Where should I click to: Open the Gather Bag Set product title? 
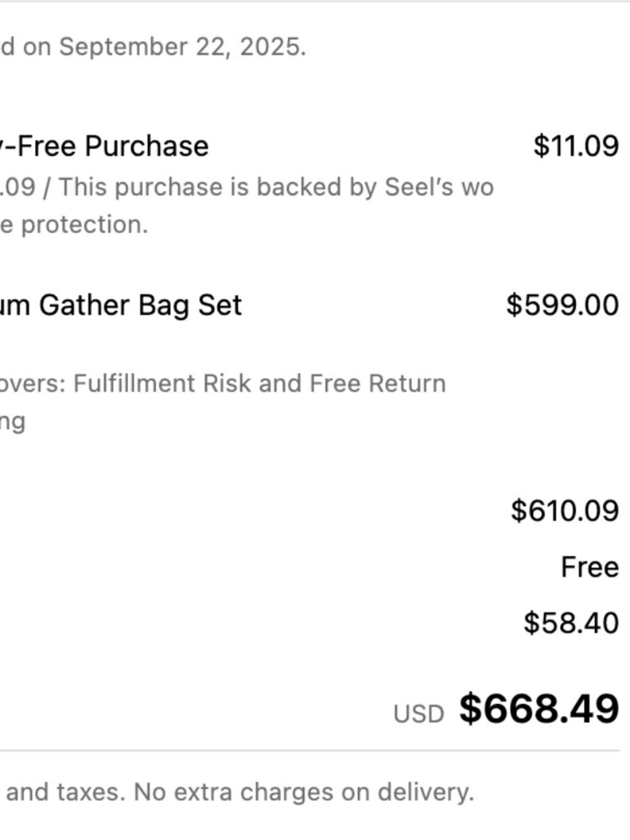pyautogui.click(x=120, y=306)
